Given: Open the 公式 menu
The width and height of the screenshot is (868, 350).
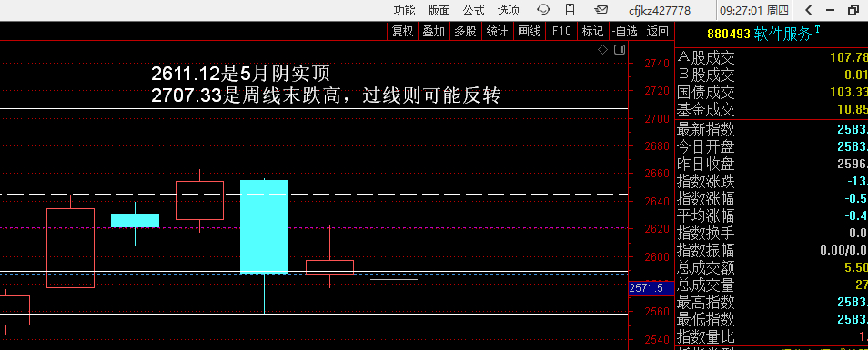Looking at the screenshot, I should (474, 10).
